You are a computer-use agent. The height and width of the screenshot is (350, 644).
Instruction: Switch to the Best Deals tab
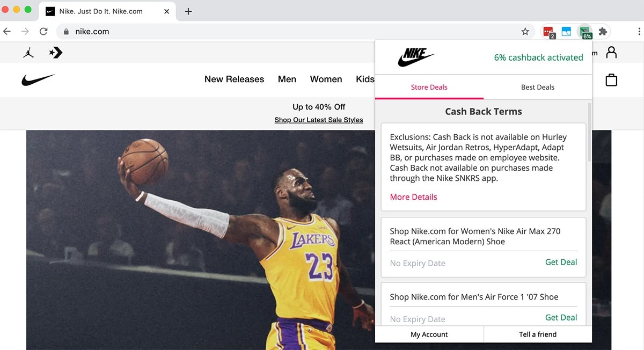(x=538, y=87)
